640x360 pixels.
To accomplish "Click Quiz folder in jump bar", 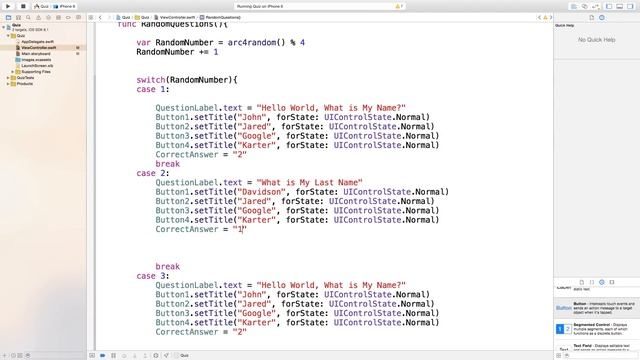I will [142, 18].
